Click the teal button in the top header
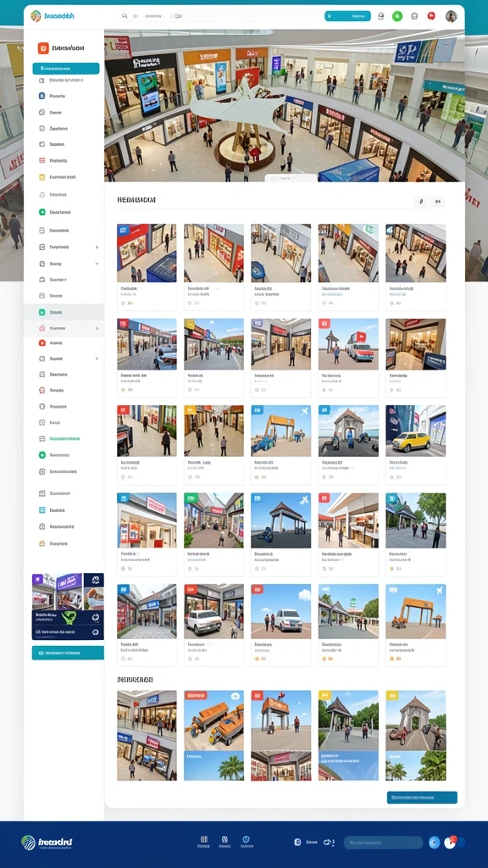Viewport: 488px width, 868px height. 347,16
